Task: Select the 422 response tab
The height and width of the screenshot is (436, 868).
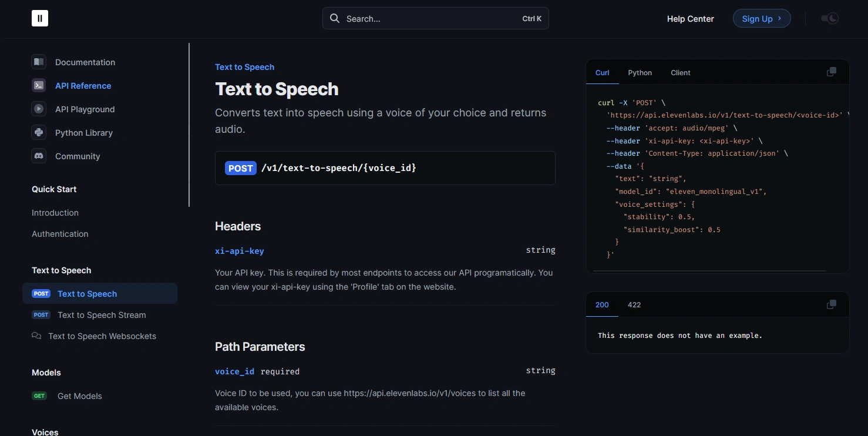Action: coord(634,304)
